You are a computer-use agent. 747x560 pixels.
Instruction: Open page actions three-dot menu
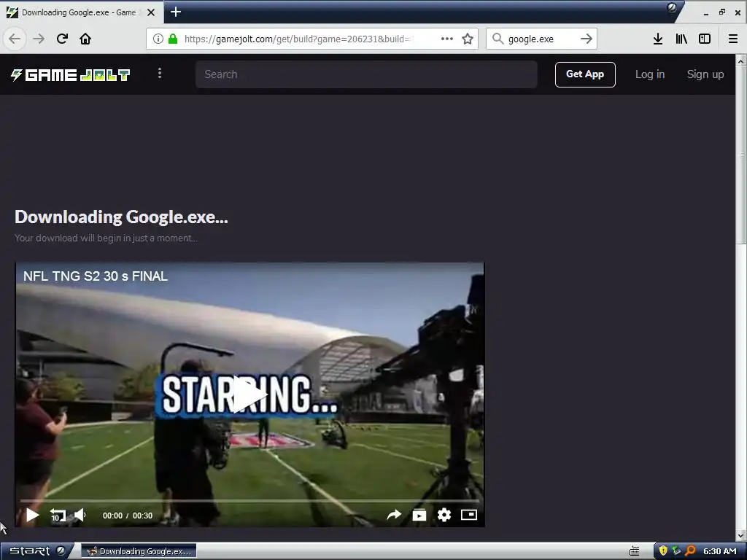click(447, 39)
